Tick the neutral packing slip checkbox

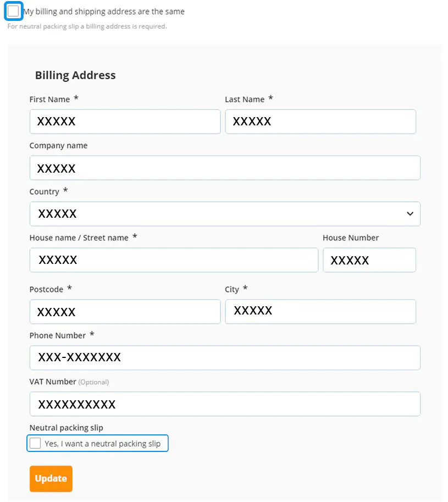(x=35, y=443)
